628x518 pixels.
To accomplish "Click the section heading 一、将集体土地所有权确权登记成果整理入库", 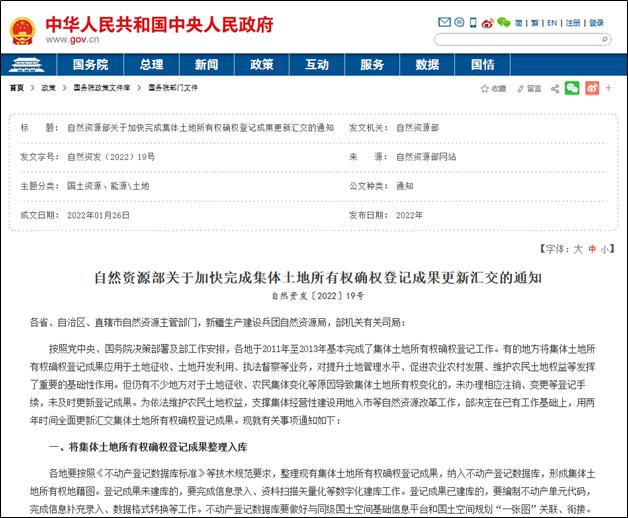I will (148, 447).
